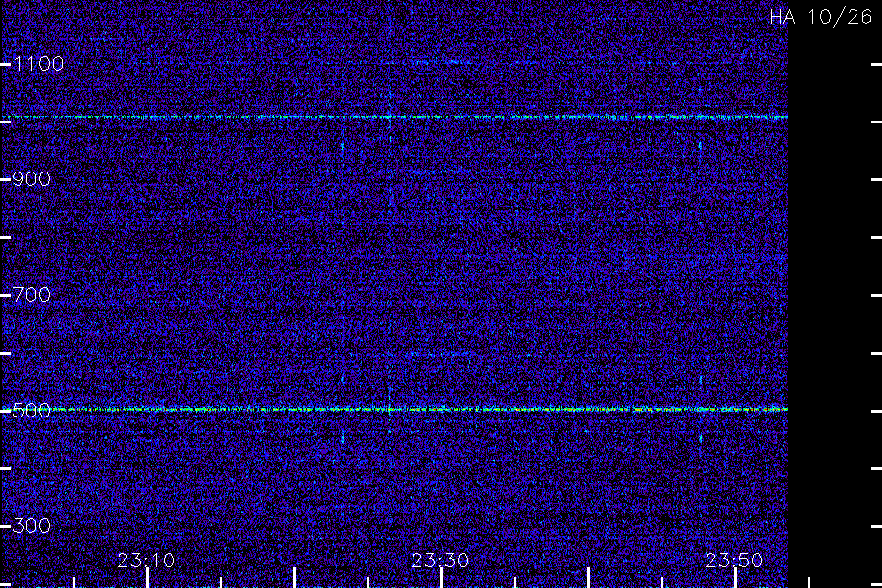The width and height of the screenshot is (882, 588).
Task: Click the 500 frequency axis label
Action: click(x=31, y=411)
